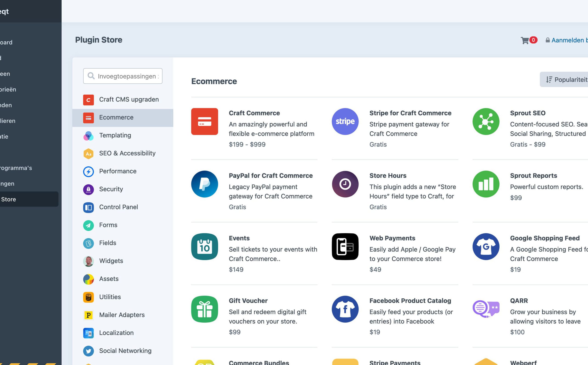Open the Populariteit sort dropdown
588x365 pixels.
(x=564, y=79)
